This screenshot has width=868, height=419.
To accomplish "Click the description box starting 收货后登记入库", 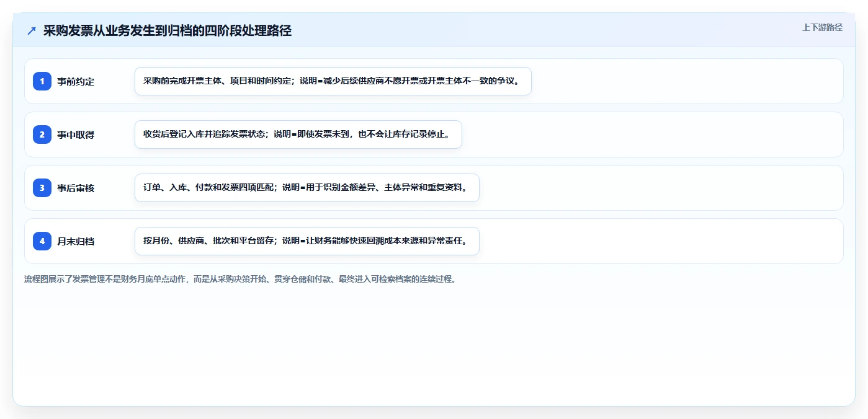I will tap(298, 135).
